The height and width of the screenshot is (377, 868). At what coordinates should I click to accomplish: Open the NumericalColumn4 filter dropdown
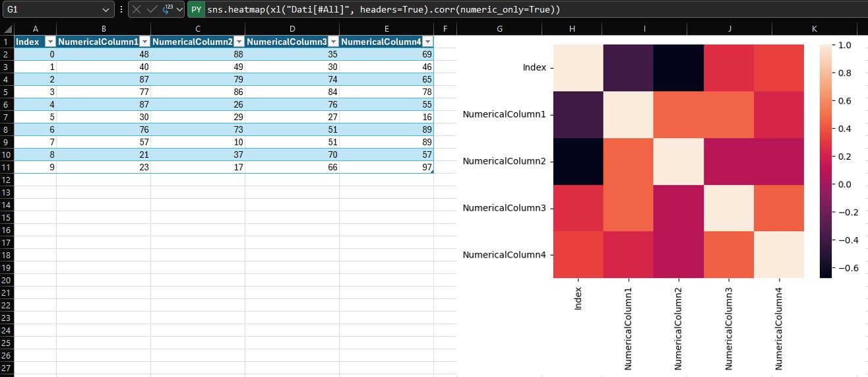tap(427, 41)
